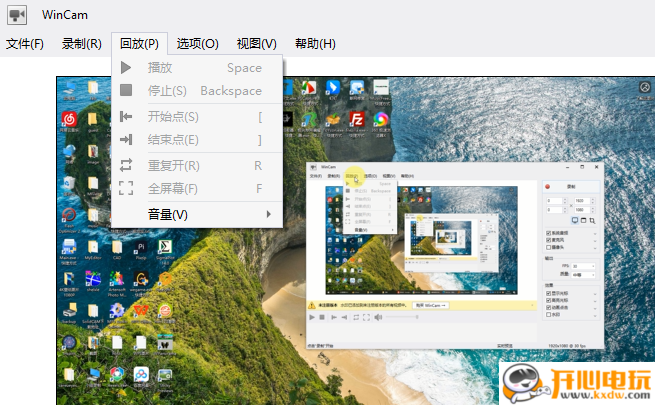
Task: Select region crop capture icon in previewed window
Action: click(592, 221)
